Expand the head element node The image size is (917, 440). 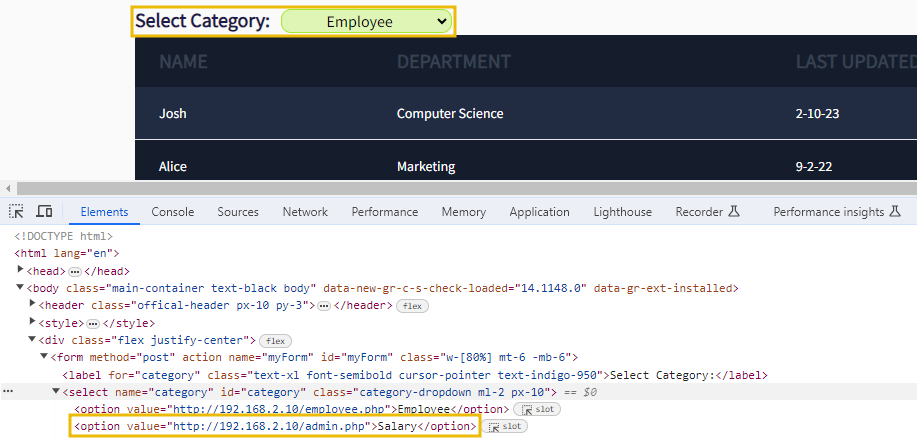point(22,270)
